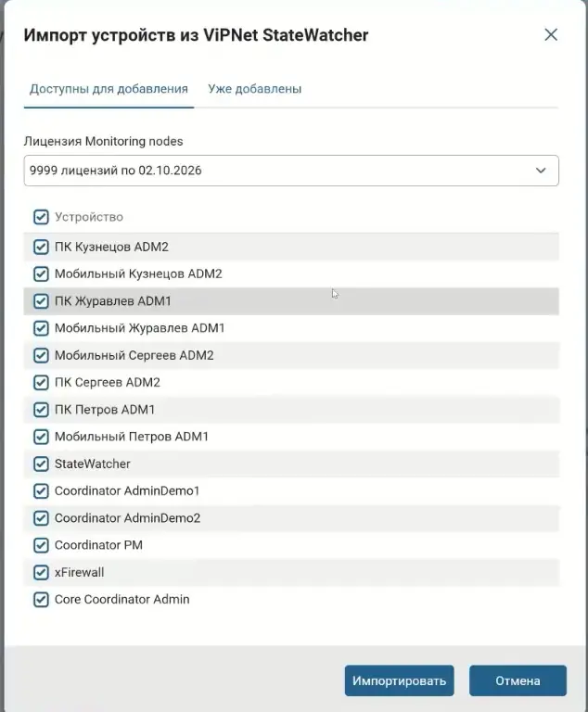Click the "ПК Журавлев ADM1" row text

point(113,301)
